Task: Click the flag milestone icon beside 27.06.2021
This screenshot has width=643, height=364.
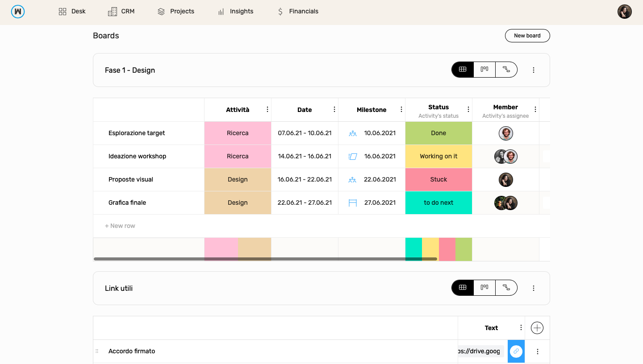Action: [x=352, y=203]
